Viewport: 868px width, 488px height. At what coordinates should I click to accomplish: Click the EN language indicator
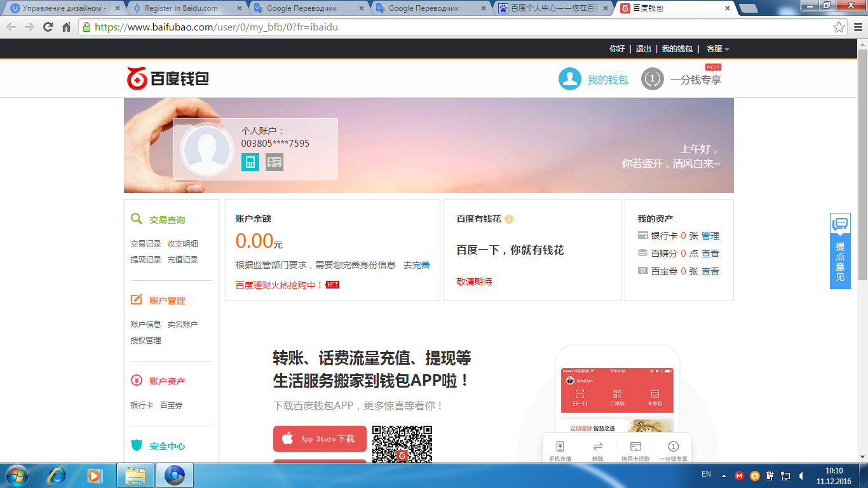pos(706,474)
